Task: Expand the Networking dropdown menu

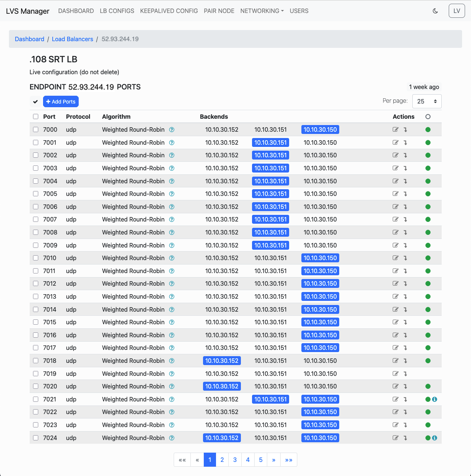Action: click(262, 11)
